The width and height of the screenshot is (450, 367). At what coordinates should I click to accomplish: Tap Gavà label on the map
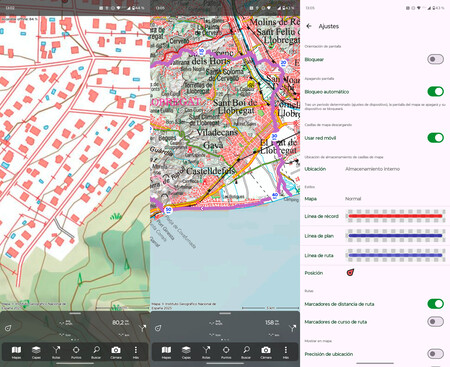click(213, 145)
